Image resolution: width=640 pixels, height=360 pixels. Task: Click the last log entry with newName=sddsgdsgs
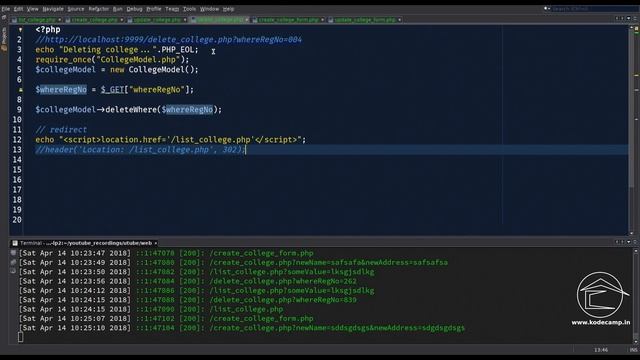pyautogui.click(x=242, y=328)
